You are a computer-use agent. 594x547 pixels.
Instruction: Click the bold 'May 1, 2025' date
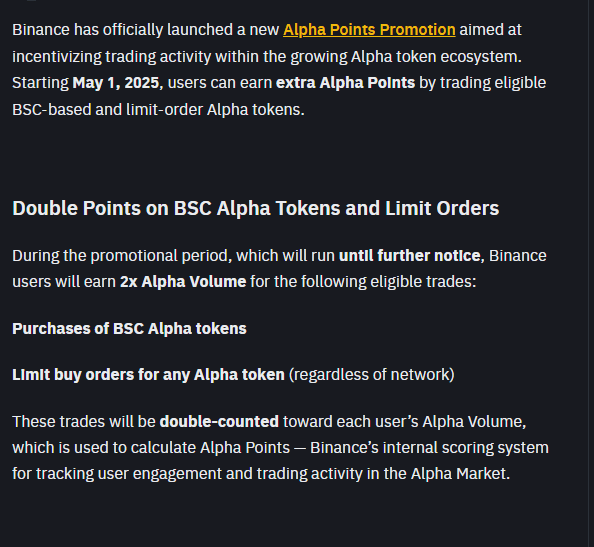pyautogui.click(x=116, y=83)
